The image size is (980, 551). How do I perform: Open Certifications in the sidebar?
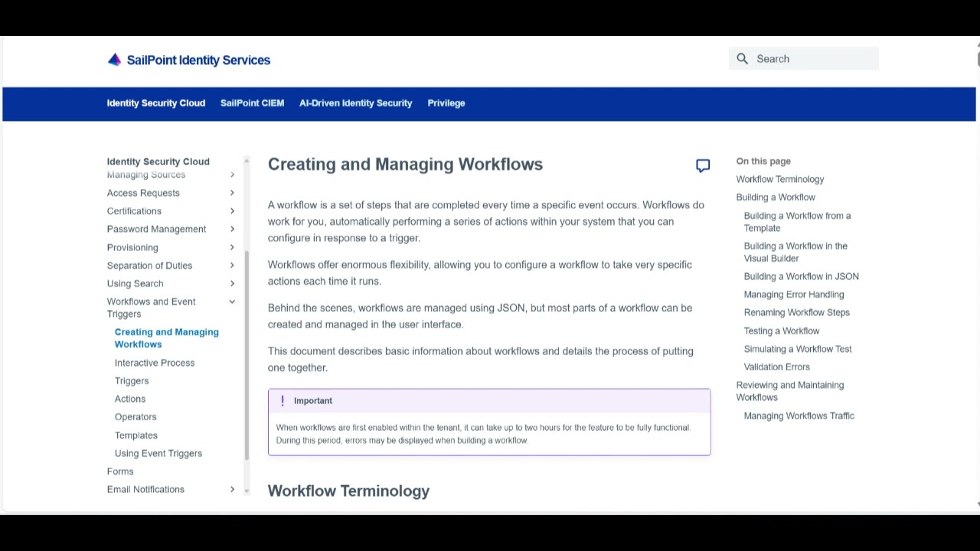[134, 211]
